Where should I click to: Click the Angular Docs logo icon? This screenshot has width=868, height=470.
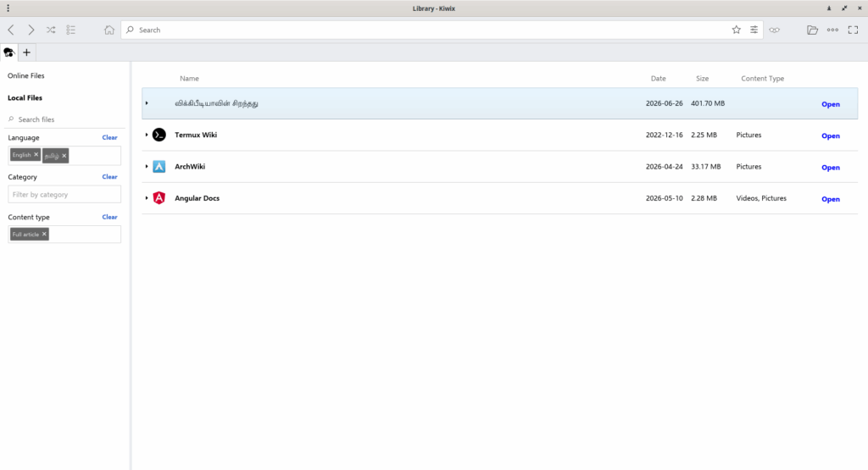pos(159,198)
